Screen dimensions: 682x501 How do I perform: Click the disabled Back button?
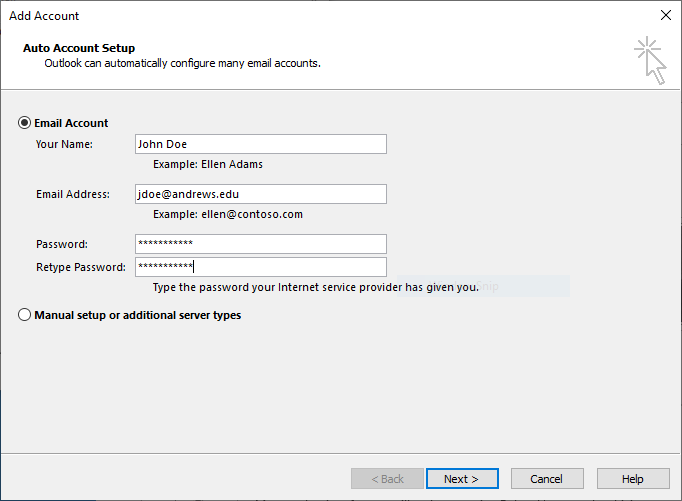click(x=387, y=479)
